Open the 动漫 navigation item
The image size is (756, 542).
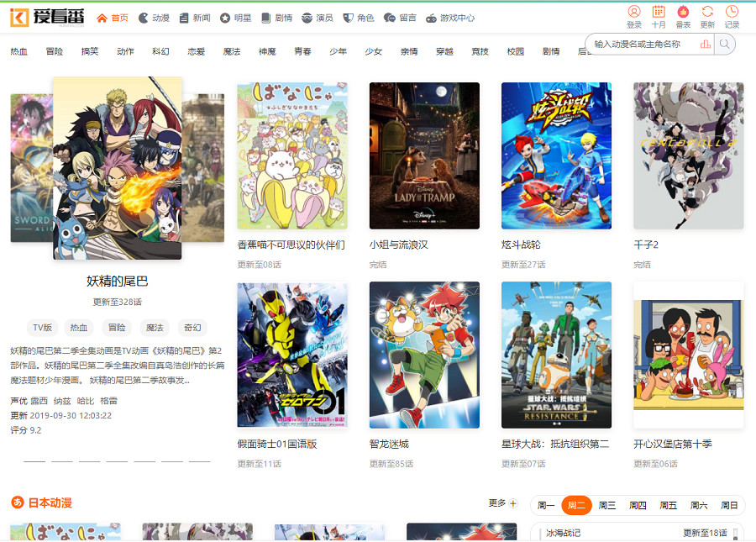(154, 18)
